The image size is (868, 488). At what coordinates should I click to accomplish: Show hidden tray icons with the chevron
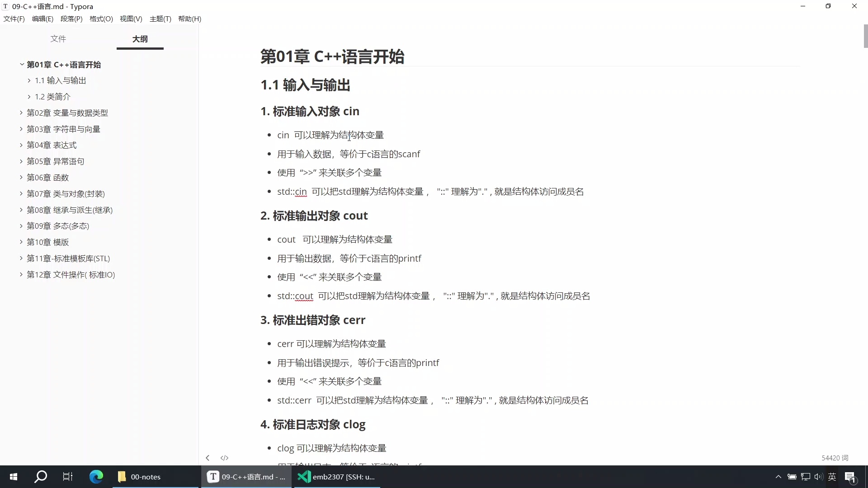pos(778,477)
